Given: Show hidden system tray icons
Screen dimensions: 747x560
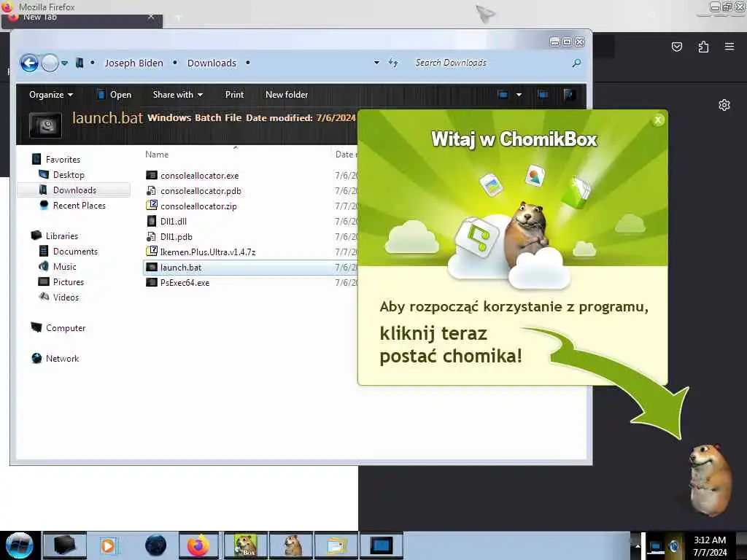Looking at the screenshot, I should pyautogui.click(x=638, y=546).
